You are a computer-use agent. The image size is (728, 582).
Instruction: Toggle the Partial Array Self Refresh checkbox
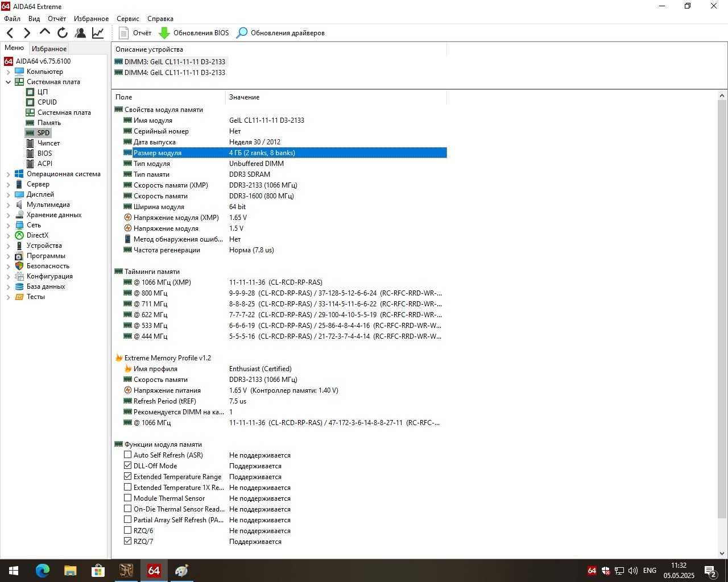tap(127, 519)
